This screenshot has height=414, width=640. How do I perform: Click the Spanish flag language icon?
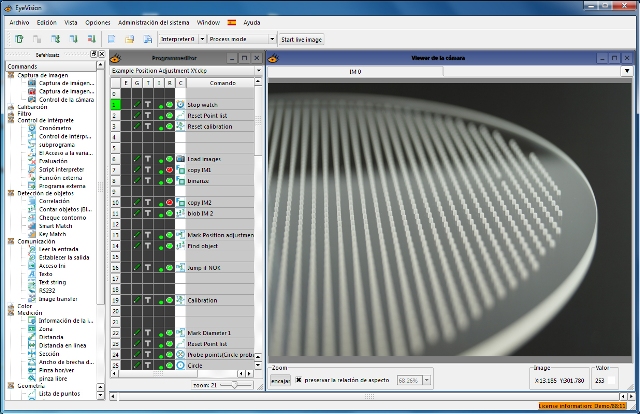click(x=231, y=22)
